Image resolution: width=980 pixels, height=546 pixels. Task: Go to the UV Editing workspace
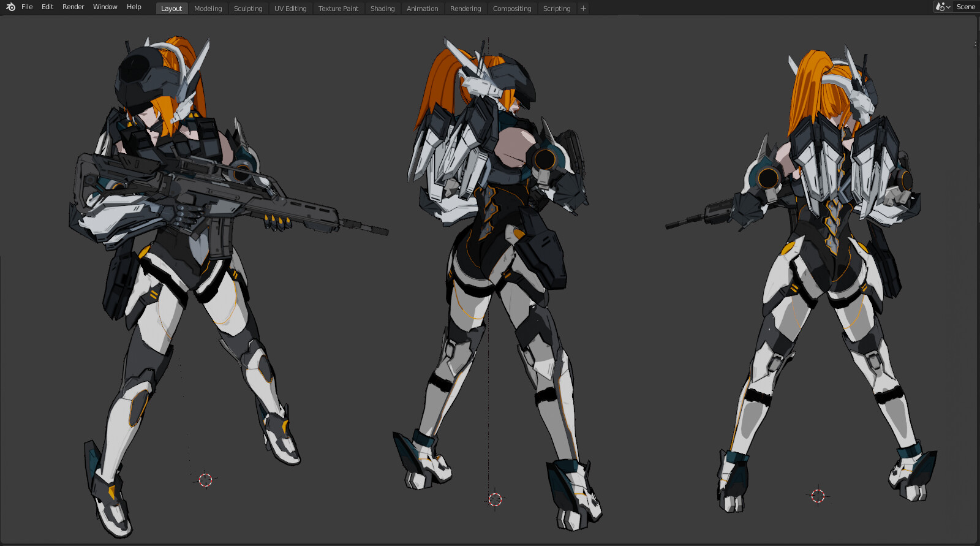tap(290, 9)
